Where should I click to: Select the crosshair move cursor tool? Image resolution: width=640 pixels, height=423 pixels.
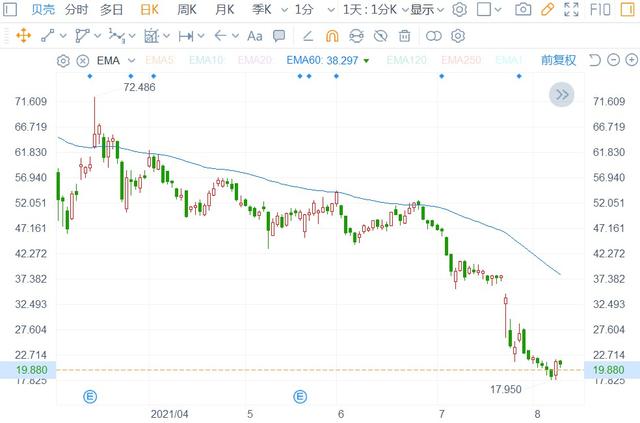coord(20,35)
